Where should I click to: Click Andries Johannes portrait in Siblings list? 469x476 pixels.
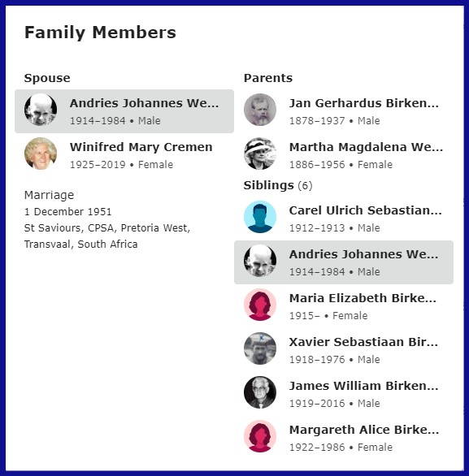pyautogui.click(x=260, y=261)
